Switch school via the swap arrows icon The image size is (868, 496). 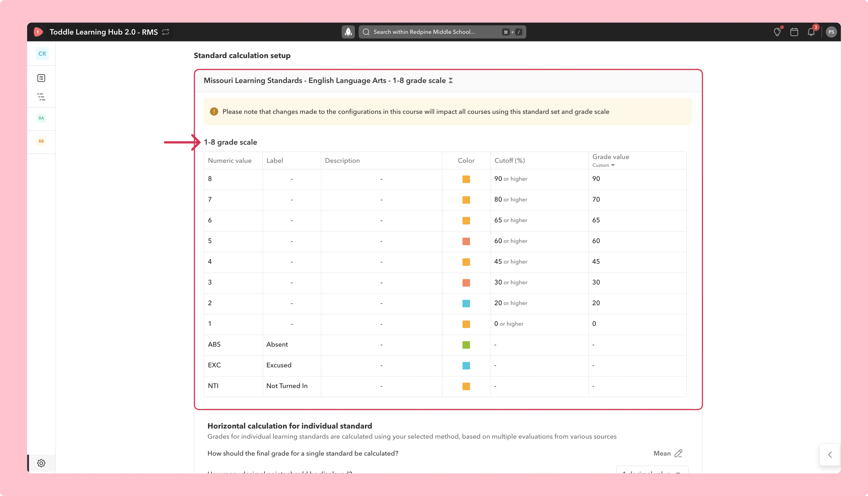pos(166,32)
